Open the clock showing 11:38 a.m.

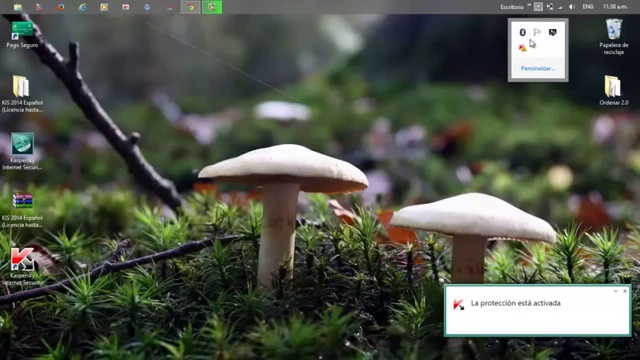615,7
